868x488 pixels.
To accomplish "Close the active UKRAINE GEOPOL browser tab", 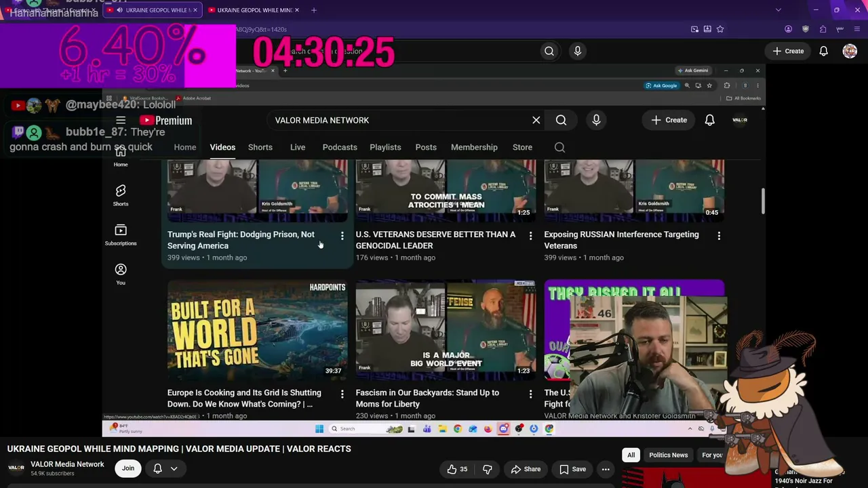I will pos(195,10).
